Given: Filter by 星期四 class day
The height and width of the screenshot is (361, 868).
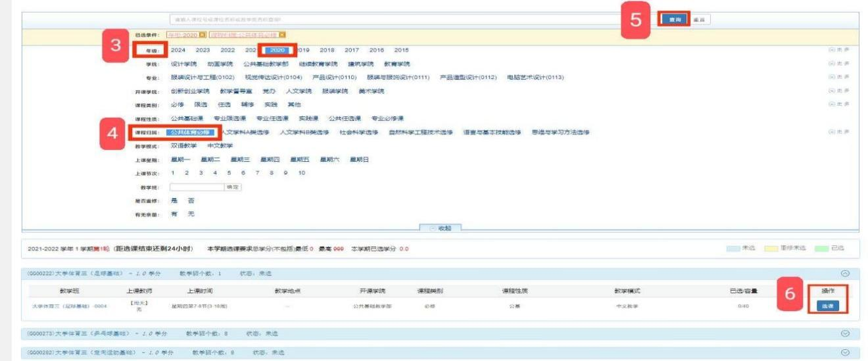Looking at the screenshot, I should 270,160.
